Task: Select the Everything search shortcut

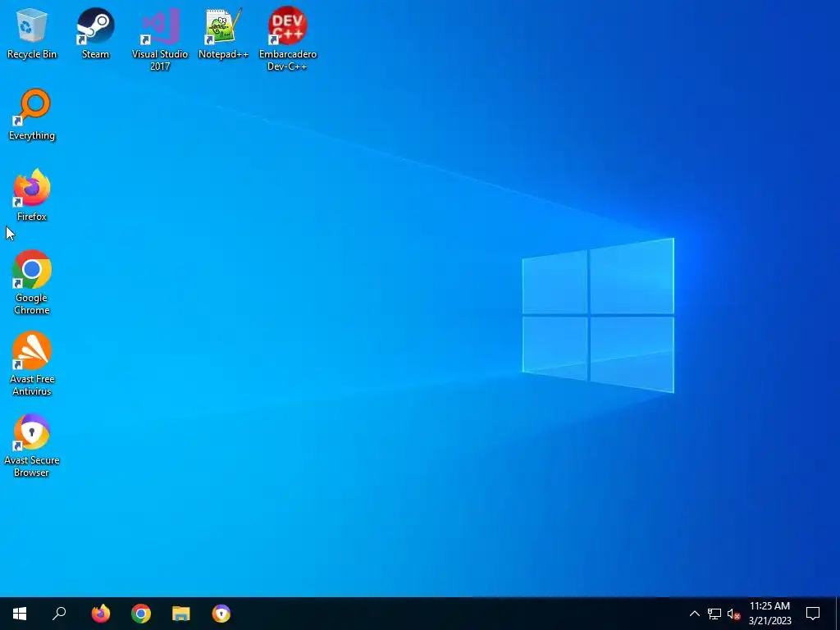Action: 32,115
